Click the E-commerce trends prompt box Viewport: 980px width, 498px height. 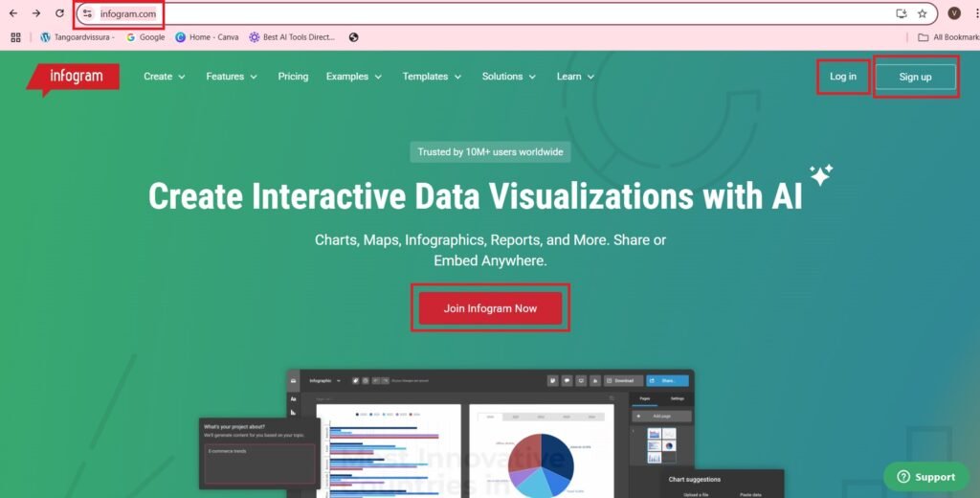point(259,464)
